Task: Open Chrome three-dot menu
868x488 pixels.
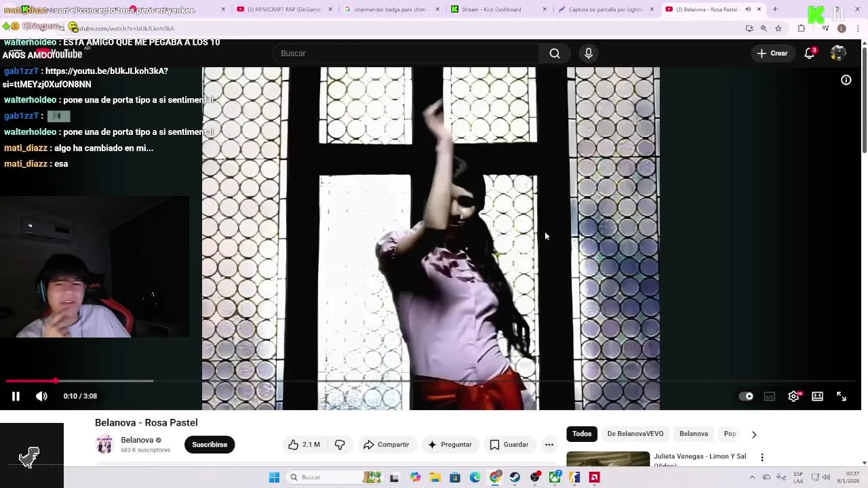Action: (859, 28)
